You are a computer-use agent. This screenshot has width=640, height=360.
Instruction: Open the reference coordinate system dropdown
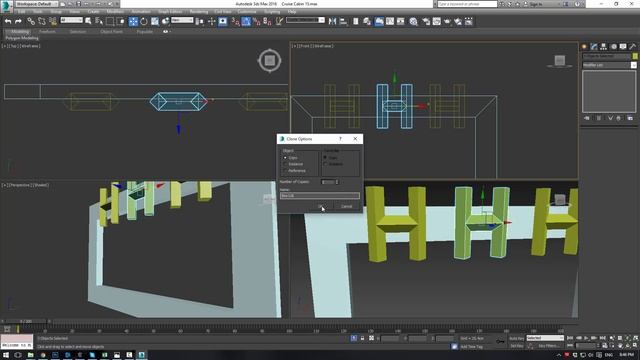182,20
